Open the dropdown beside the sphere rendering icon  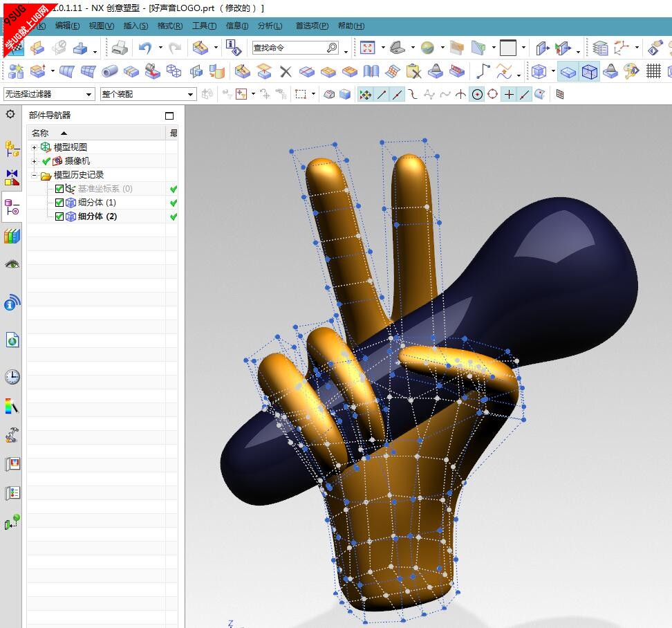coord(442,48)
